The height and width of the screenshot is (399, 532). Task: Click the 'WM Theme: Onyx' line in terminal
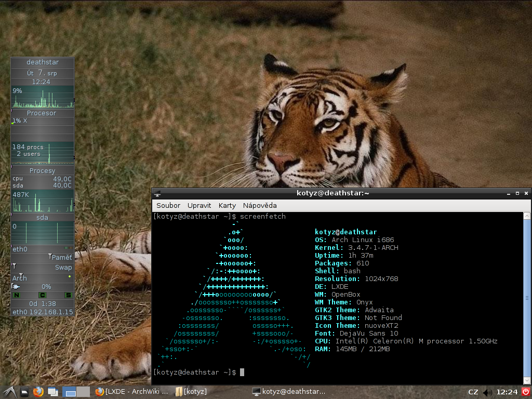coord(343,302)
